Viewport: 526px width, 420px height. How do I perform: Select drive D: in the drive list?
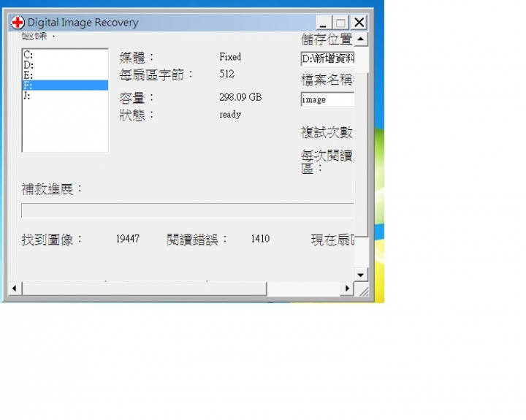(x=65, y=65)
